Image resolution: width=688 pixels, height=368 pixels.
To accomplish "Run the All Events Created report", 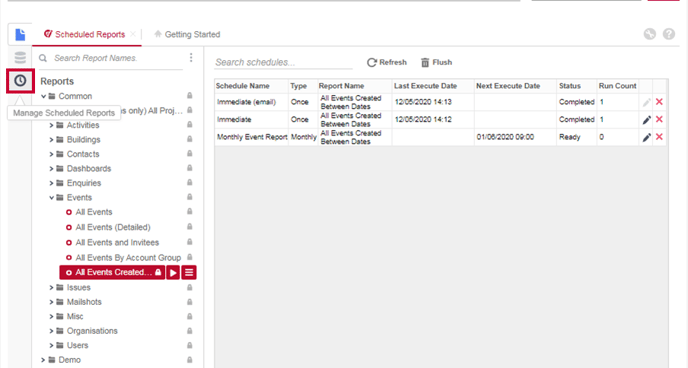I will (x=173, y=272).
